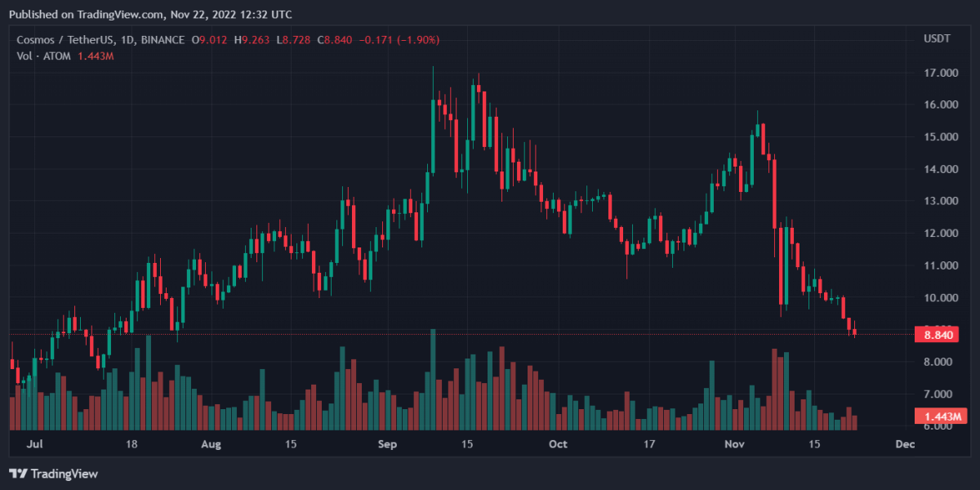Click the 15.000 price axis label

click(x=940, y=137)
